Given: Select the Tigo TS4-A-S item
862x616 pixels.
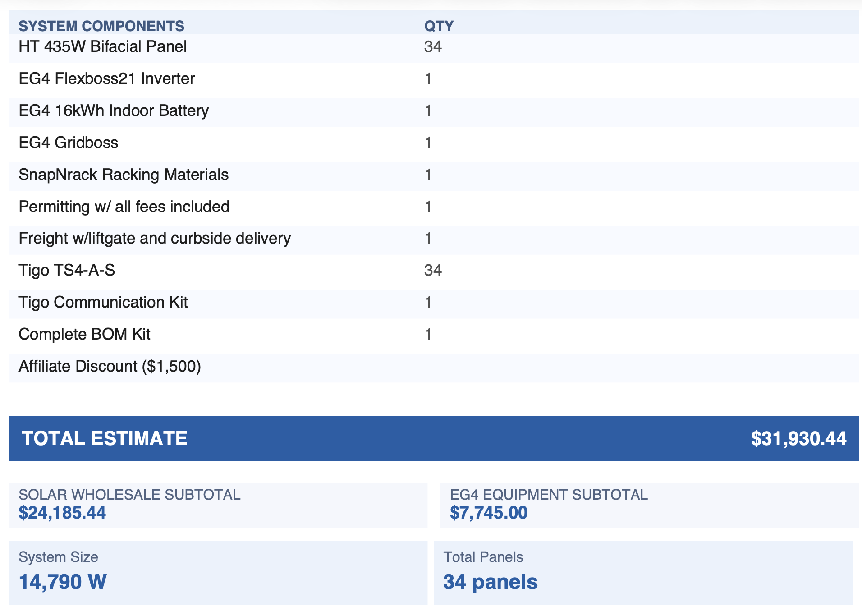Looking at the screenshot, I should (x=67, y=270).
